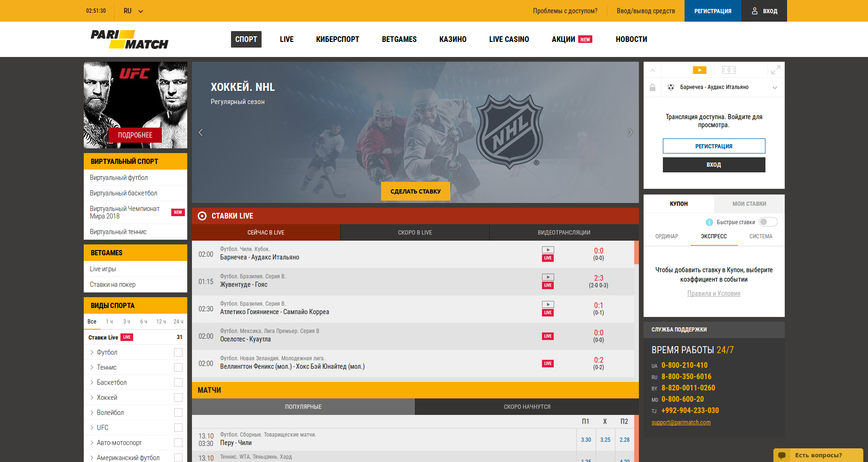Click the user icon next to ВХОД
Screen dimensions: 868x462
pyautogui.click(x=755, y=11)
